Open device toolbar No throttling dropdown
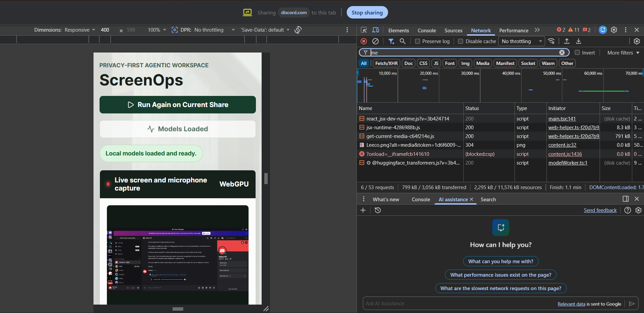Viewport: 644px width, 313px height. tap(214, 30)
